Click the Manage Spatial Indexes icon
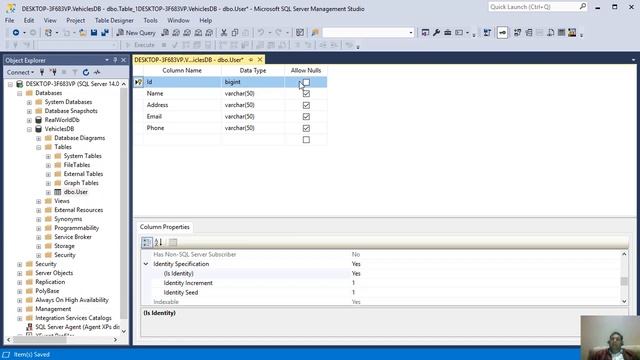 (572, 33)
